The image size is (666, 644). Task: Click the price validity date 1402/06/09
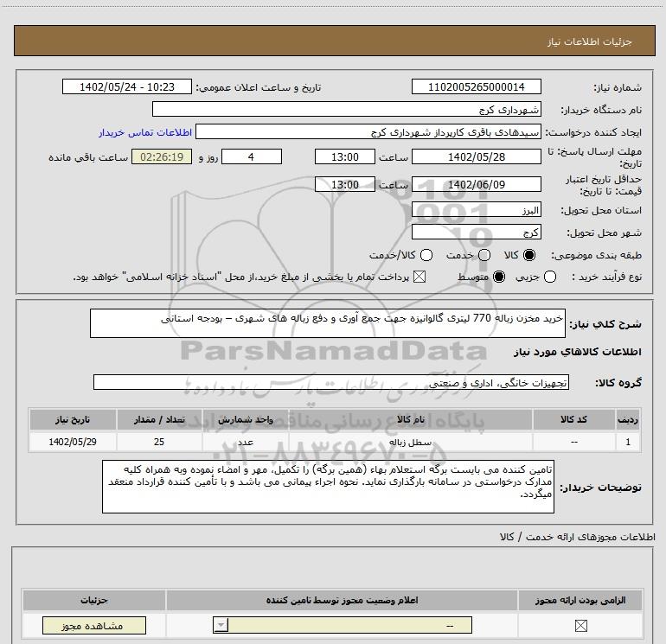pos(476,184)
